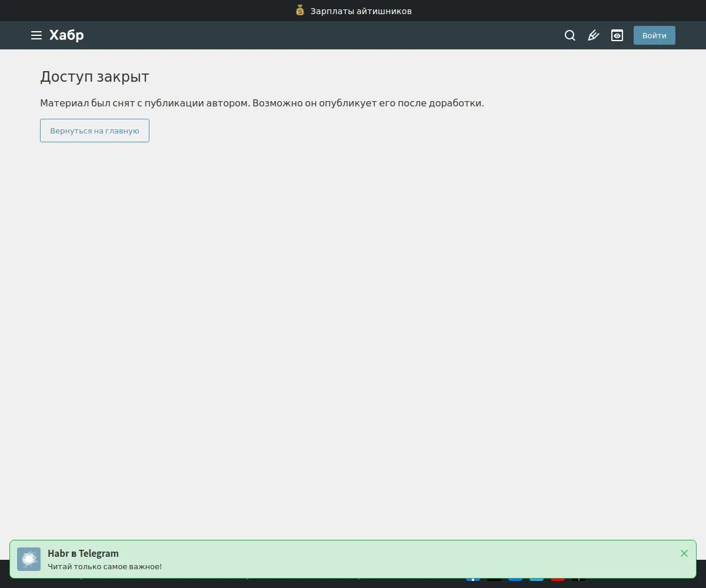The height and width of the screenshot is (588, 706).
Task: Click the write-post pen icon
Action: (x=594, y=35)
